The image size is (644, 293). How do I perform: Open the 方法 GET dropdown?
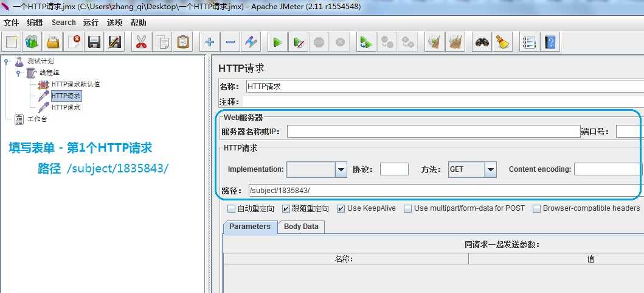pyautogui.click(x=490, y=169)
